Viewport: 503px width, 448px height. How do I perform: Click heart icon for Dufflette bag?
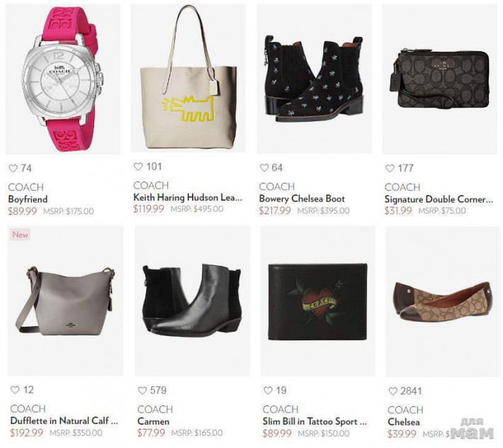[15, 390]
